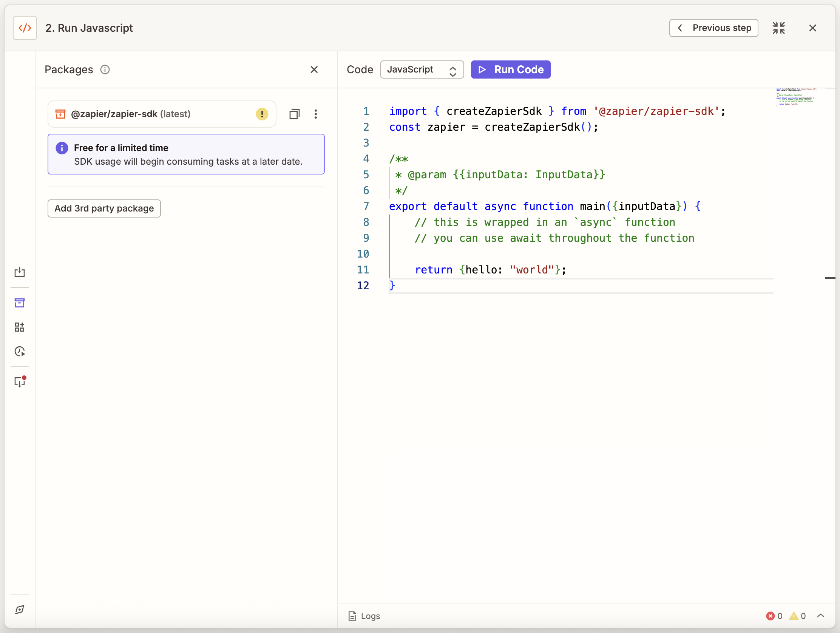
Task: Click the 'this is wrapped in an async' comment
Action: coord(545,222)
